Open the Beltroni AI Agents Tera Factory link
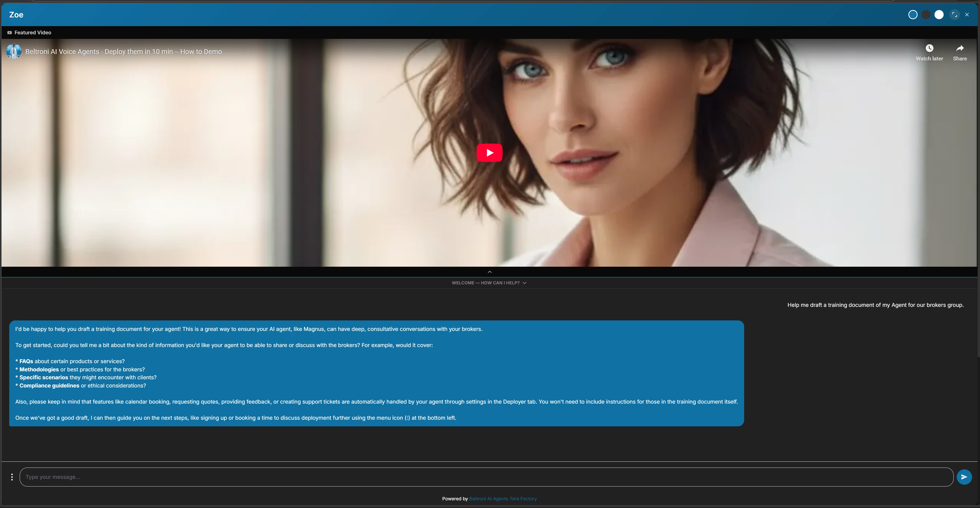Screen dimensions: 980x508 pos(503,499)
